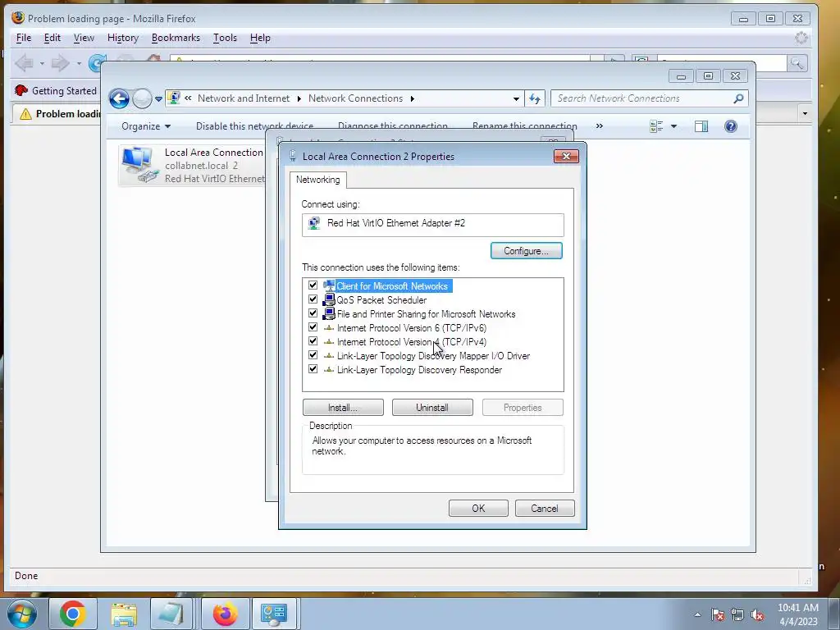Select Link-Layer Topology Discovery Mapper I/O Driver

(x=433, y=356)
